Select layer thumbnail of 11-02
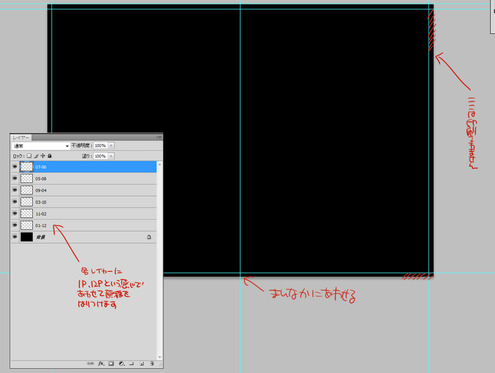This screenshot has width=495, height=373. coord(27,213)
